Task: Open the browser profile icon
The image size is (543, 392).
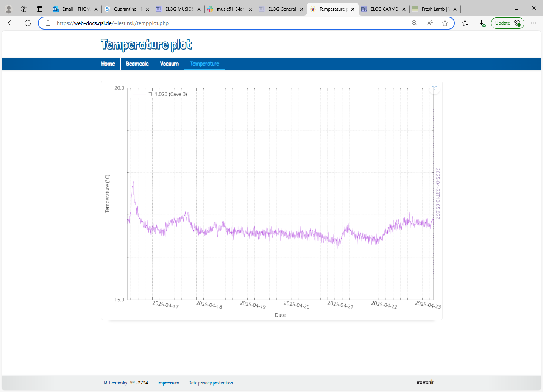Action: (9, 9)
